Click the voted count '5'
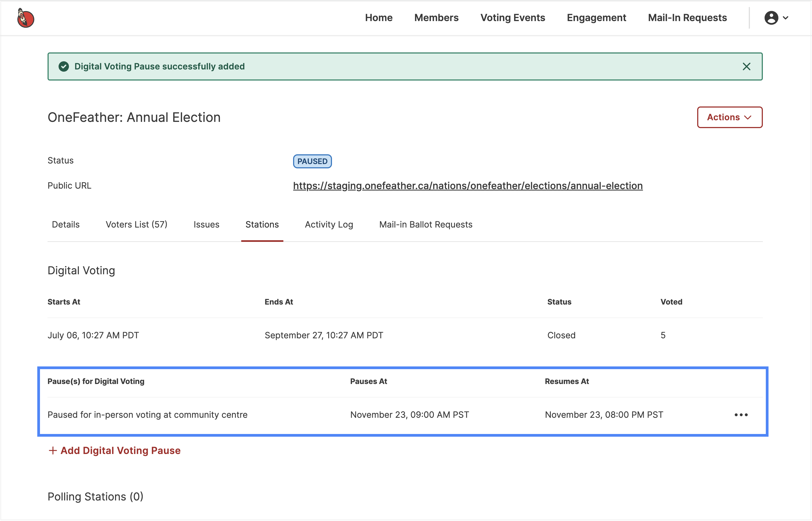 (x=663, y=336)
